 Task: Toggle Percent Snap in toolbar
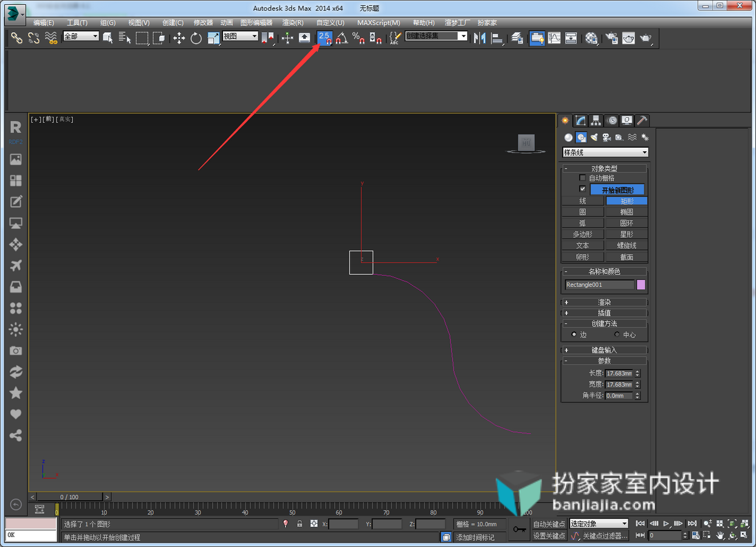point(359,38)
